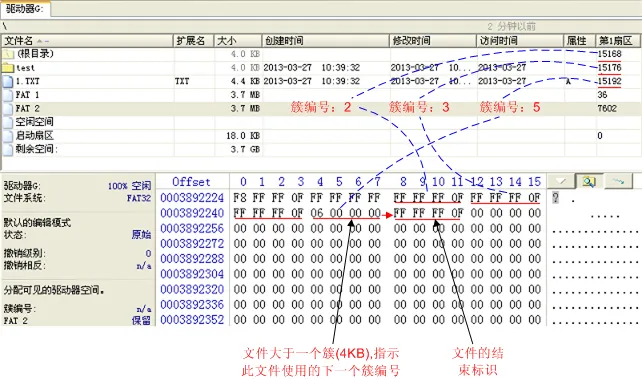This screenshot has width=642, height=379.
Task: Click the 剩余空间 item icon
Action: pos(8,149)
